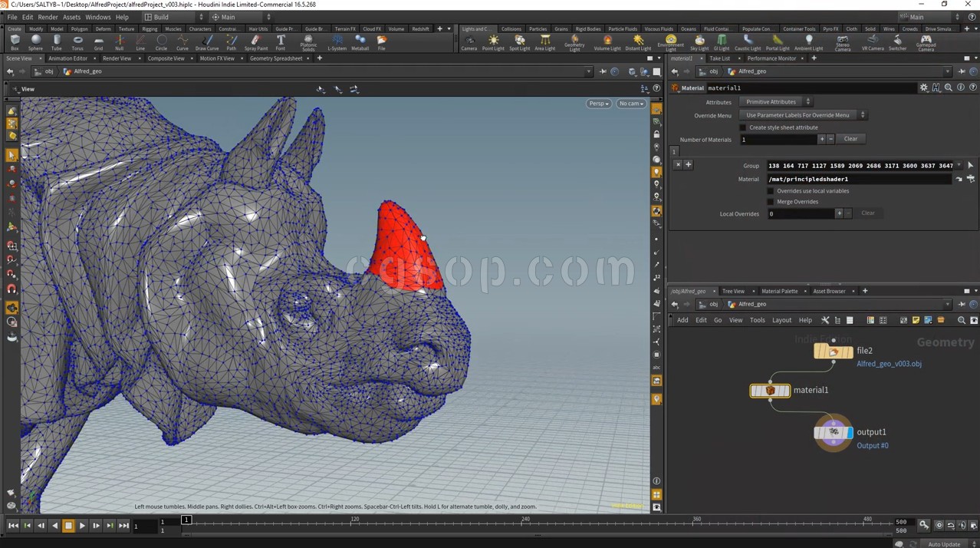Create a Box from the Create shelf
The width and height of the screenshot is (980, 548).
click(x=15, y=42)
